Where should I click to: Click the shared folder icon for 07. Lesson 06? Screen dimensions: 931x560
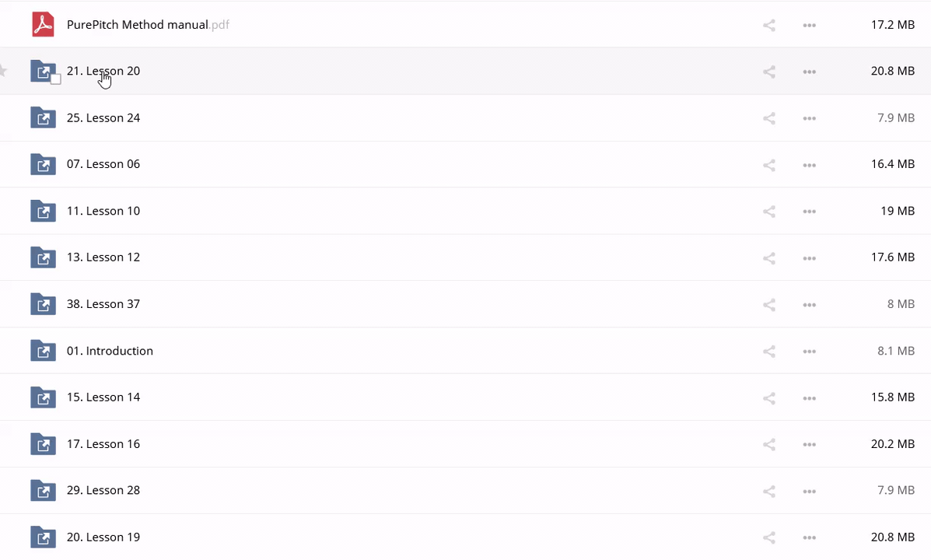tap(43, 164)
